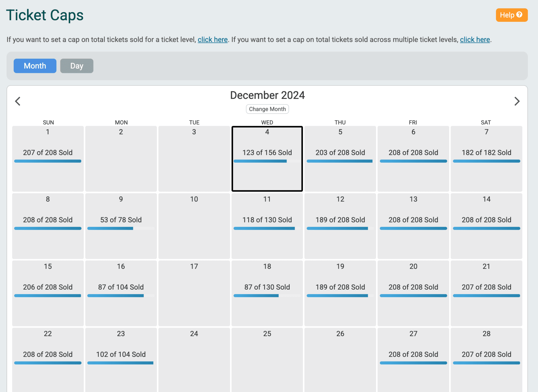538x392 pixels.
Task: Select December 1 with 207 of 208 sold
Action: pos(48,159)
